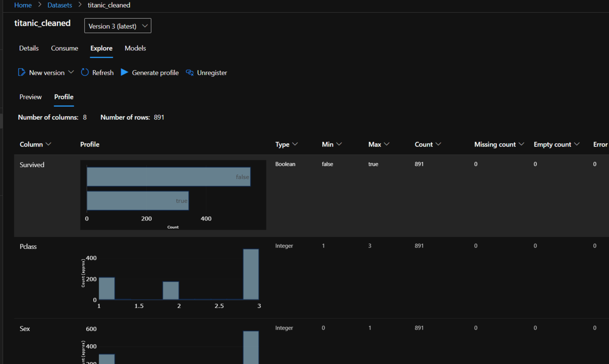Switch to the Consume tab
609x364 pixels.
click(x=64, y=48)
